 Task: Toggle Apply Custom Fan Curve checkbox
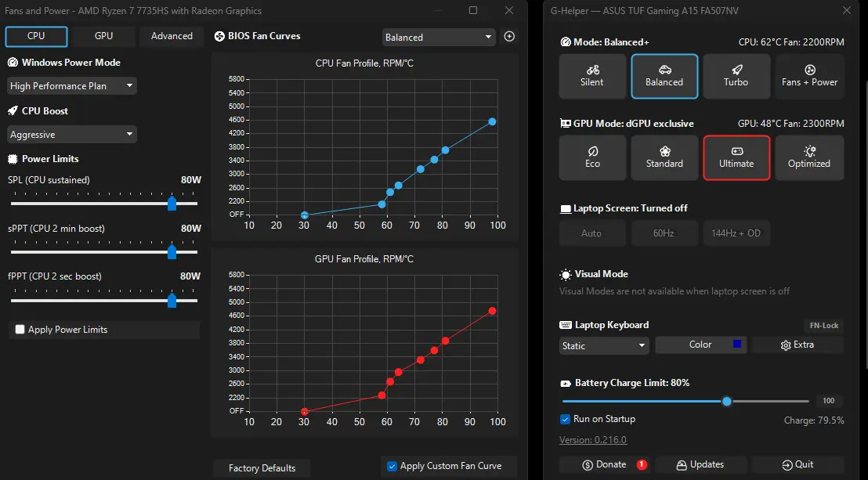[392, 466]
